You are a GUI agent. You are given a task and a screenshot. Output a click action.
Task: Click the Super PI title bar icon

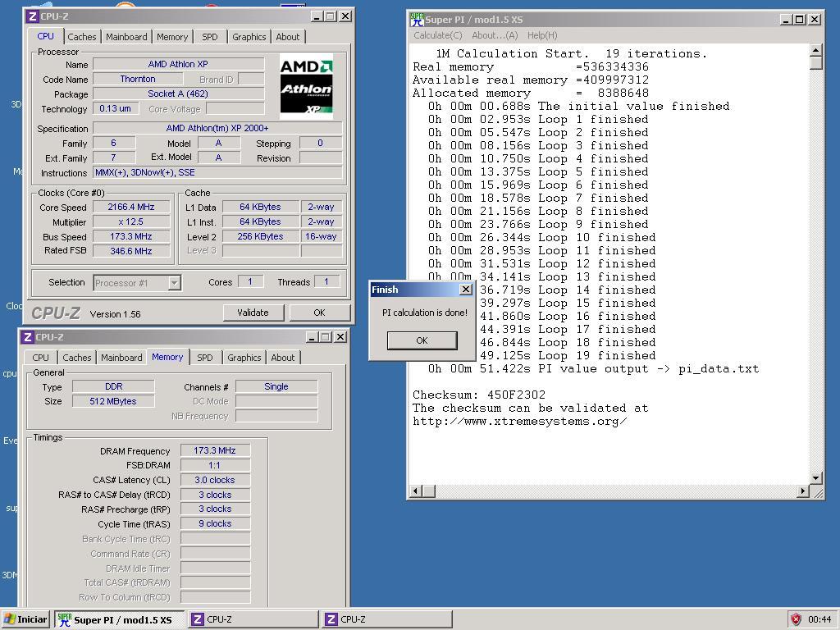[x=417, y=20]
